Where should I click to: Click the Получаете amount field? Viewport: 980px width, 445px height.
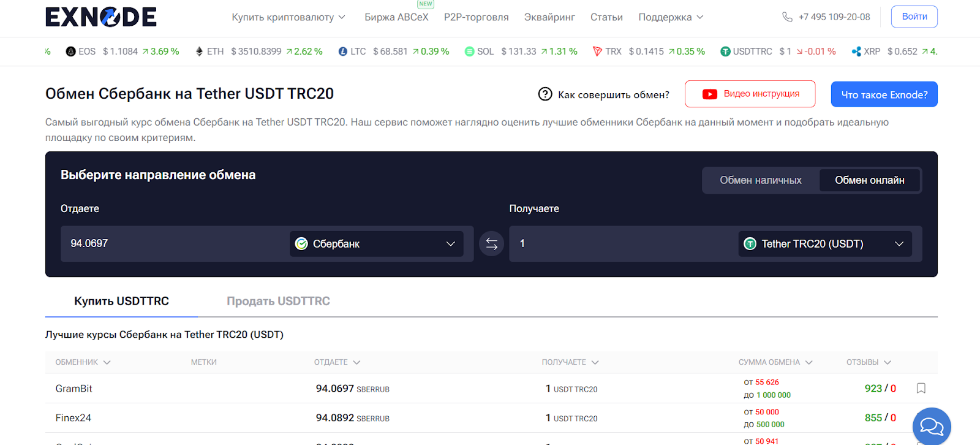[x=624, y=243]
